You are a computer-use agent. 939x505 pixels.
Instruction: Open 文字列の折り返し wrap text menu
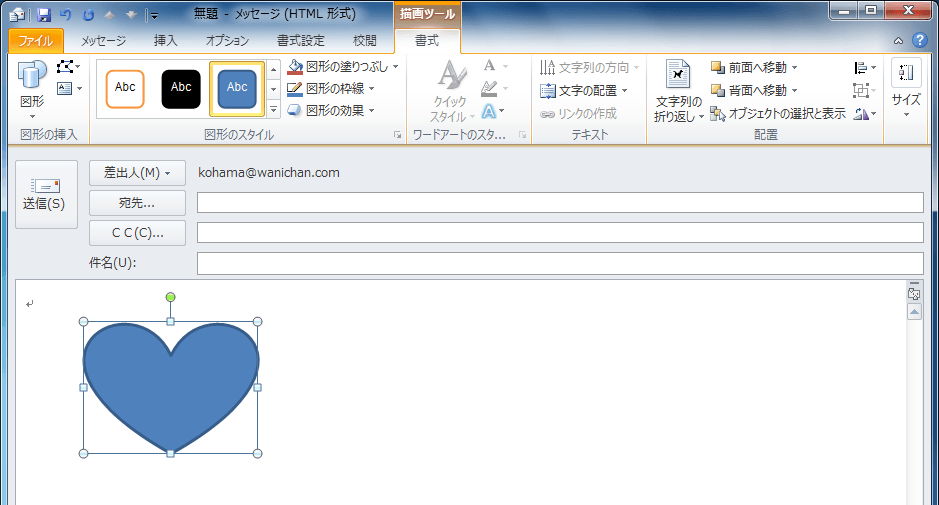coord(678,91)
